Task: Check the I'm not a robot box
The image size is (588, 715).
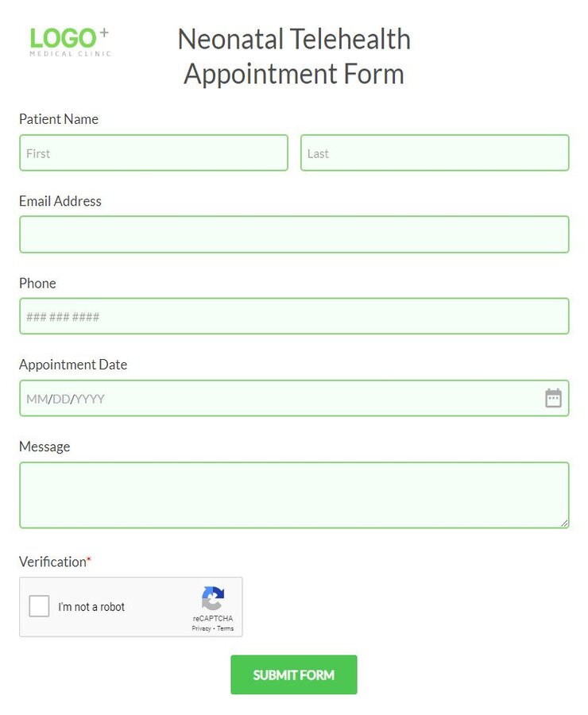Action: pyautogui.click(x=38, y=606)
